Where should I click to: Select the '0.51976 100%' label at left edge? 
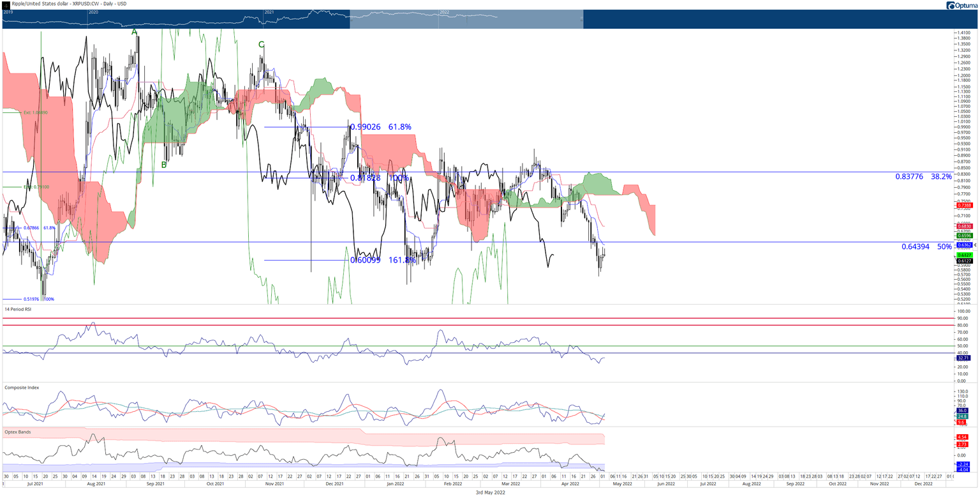click(x=39, y=299)
